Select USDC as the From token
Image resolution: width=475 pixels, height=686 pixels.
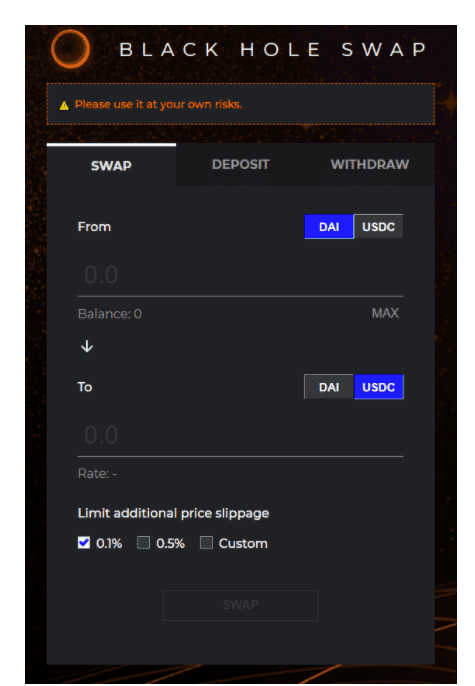pyautogui.click(x=378, y=227)
